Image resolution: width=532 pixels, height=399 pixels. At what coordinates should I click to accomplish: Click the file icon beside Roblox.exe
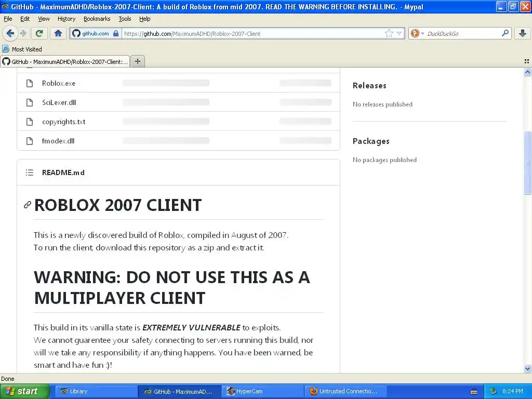30,84
